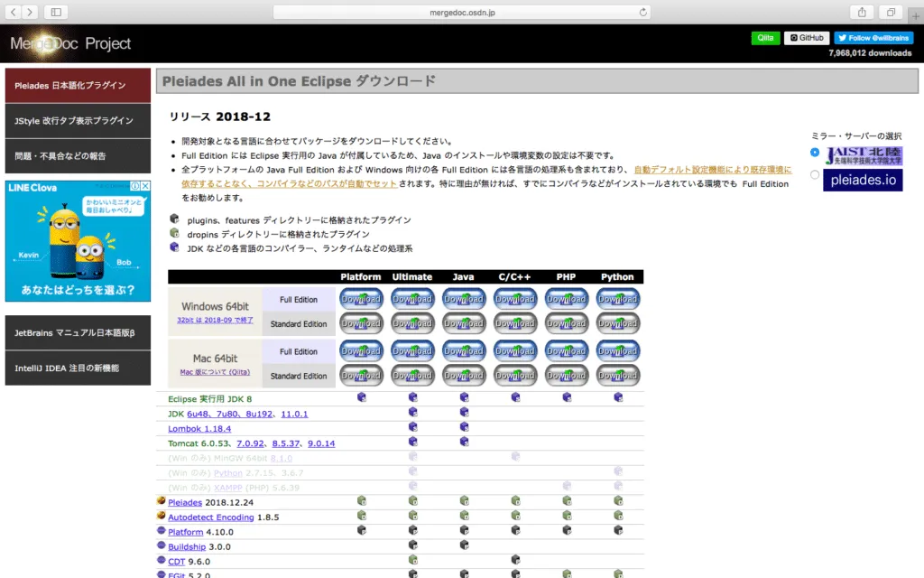Open the Autodetect Encoding link
Screen dimensions: 924x578
pyautogui.click(x=211, y=517)
